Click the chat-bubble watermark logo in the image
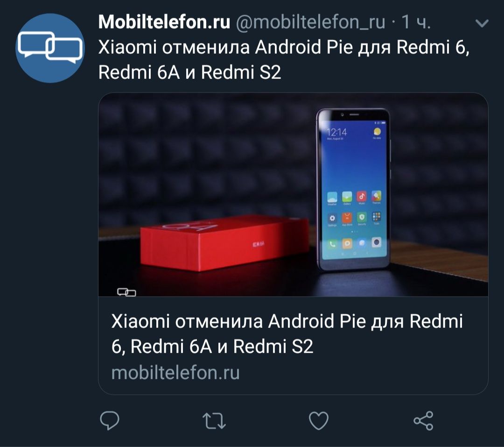 click(126, 292)
